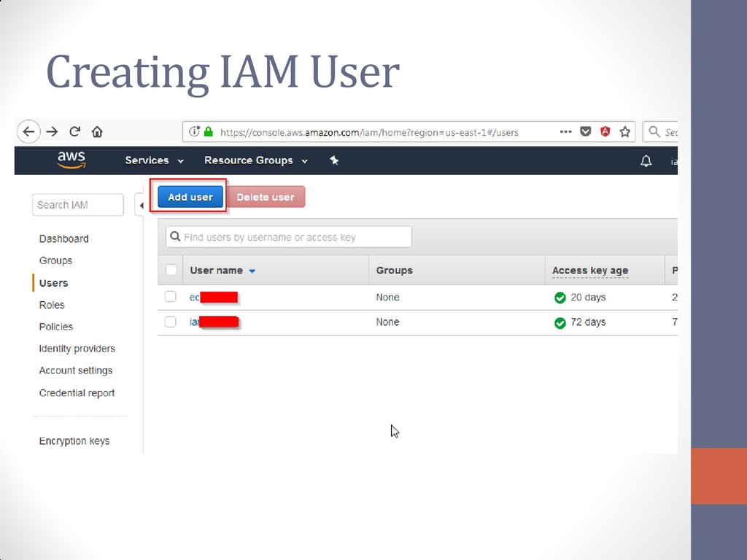Collapse the IAM sidebar with the arrow handle
This screenshot has width=747, height=560.
coord(140,205)
